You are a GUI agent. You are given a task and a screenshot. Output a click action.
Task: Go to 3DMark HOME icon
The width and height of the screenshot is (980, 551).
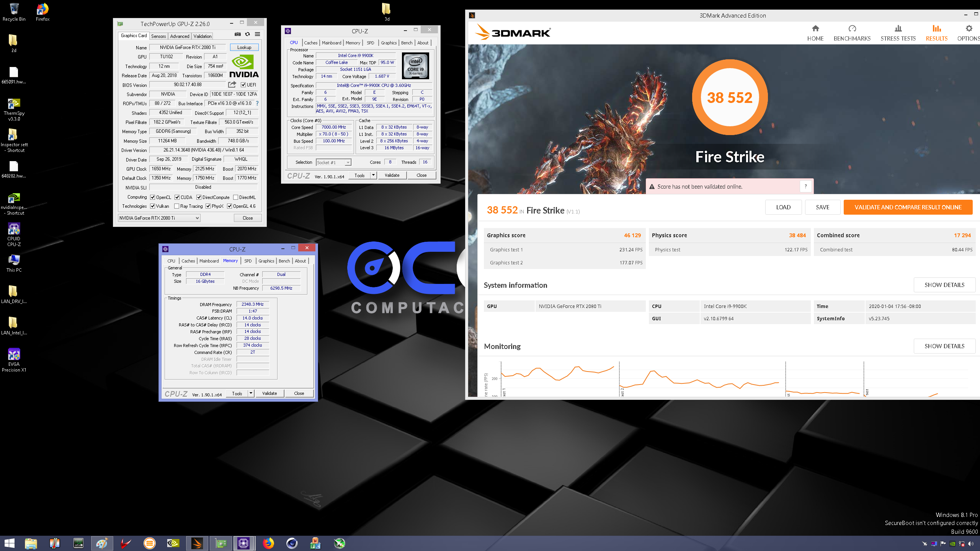[815, 33]
